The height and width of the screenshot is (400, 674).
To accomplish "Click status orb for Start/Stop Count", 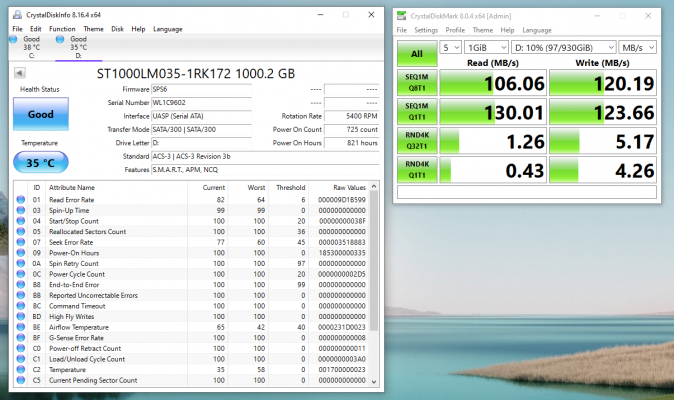I will (x=20, y=221).
